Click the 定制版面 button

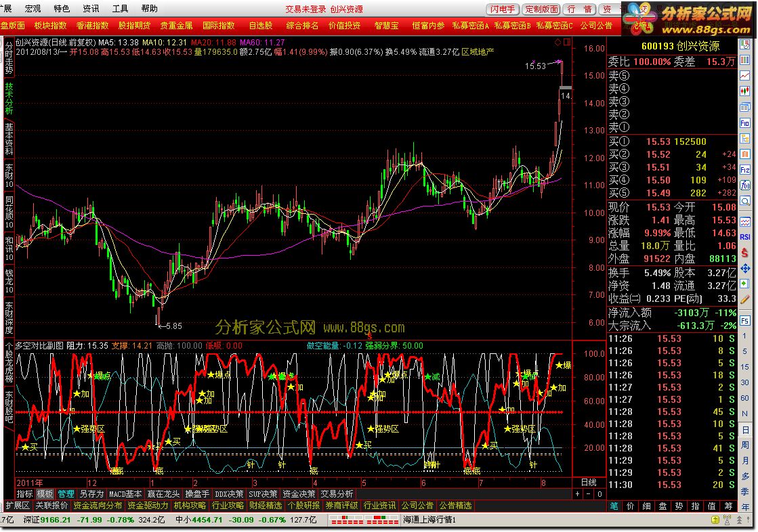(x=541, y=9)
